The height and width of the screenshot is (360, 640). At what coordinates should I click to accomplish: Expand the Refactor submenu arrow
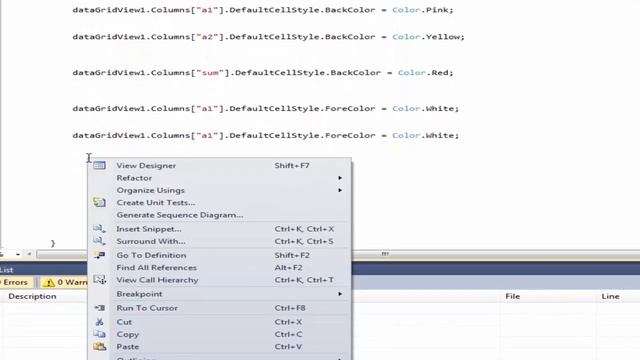(x=340, y=178)
